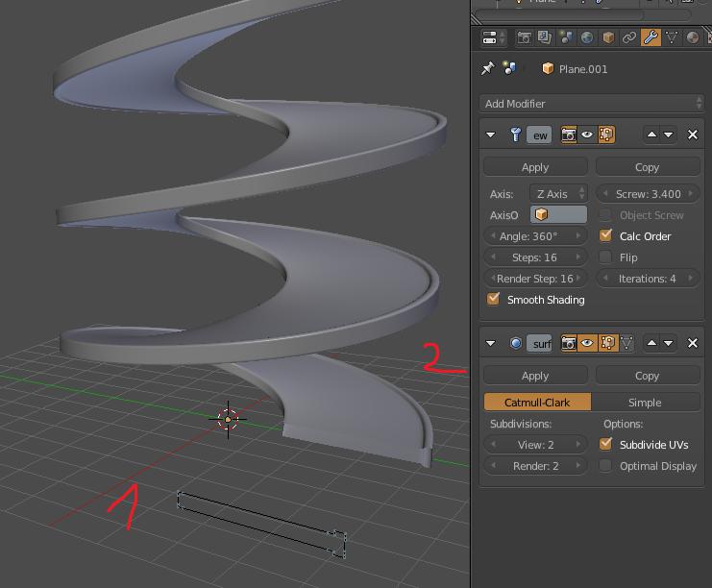Disable the Calc Order checkbox

click(x=605, y=235)
